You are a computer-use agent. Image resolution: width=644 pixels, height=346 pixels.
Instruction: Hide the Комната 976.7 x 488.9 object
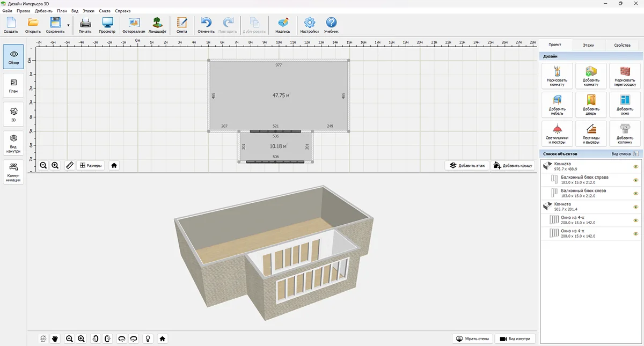tap(636, 166)
